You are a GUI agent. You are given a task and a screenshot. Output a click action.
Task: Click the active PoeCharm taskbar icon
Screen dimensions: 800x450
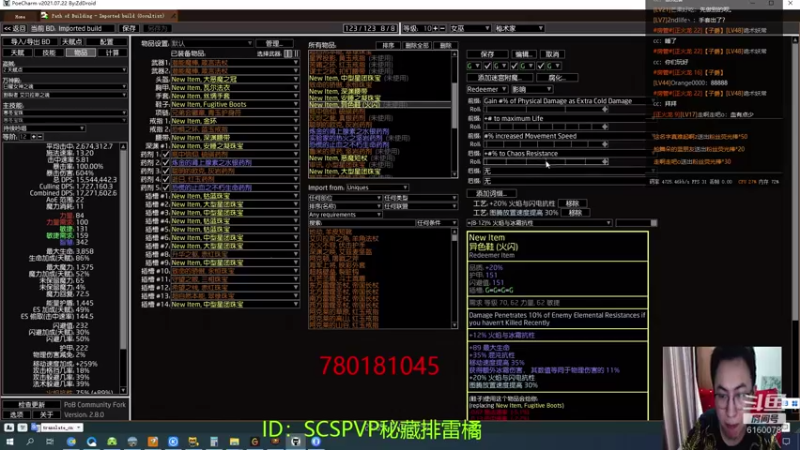point(295,442)
